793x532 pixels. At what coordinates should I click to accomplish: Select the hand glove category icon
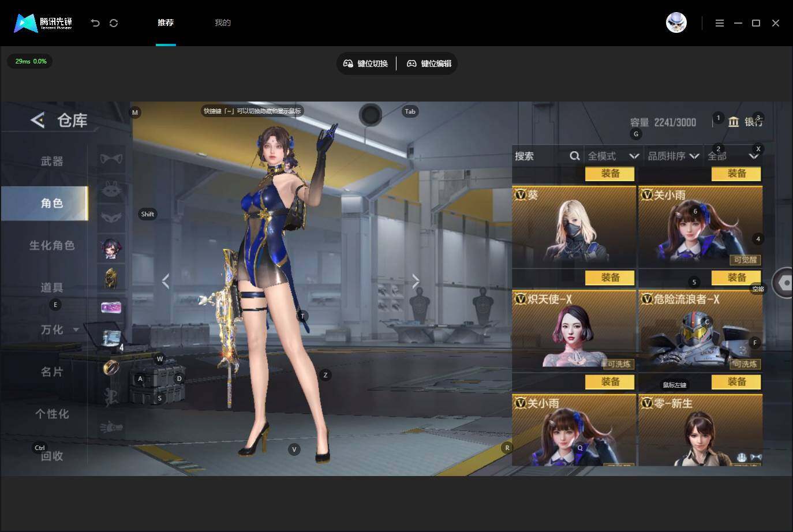(111, 427)
